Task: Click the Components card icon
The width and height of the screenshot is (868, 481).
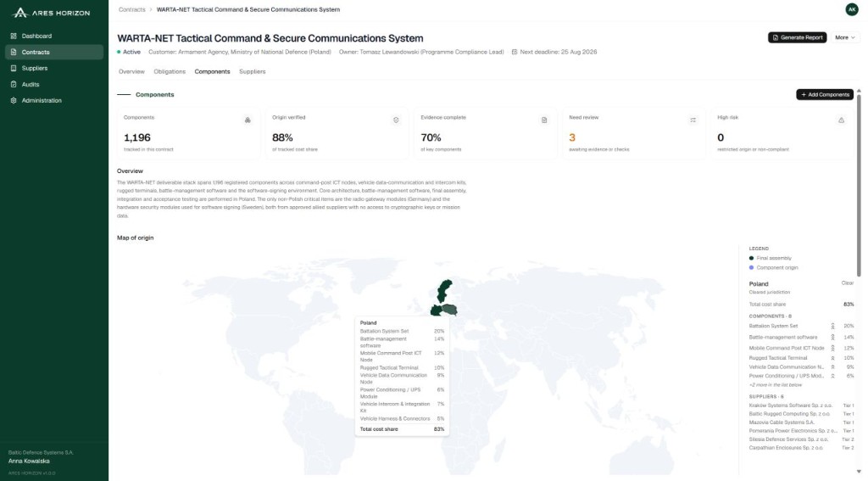Action: pyautogui.click(x=248, y=120)
